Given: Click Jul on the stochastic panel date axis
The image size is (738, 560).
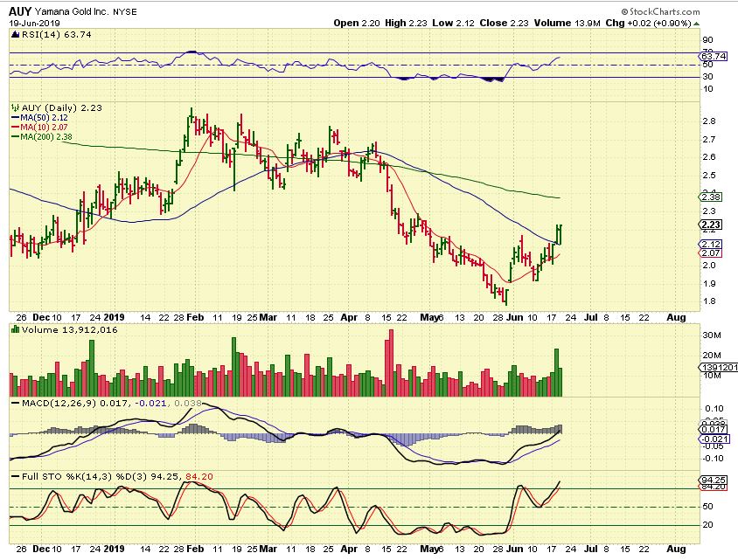Looking at the screenshot, I should [x=591, y=549].
